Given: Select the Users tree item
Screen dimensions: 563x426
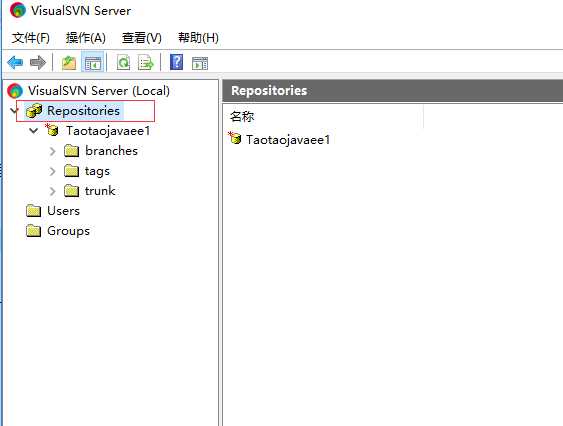Looking at the screenshot, I should [x=63, y=211].
